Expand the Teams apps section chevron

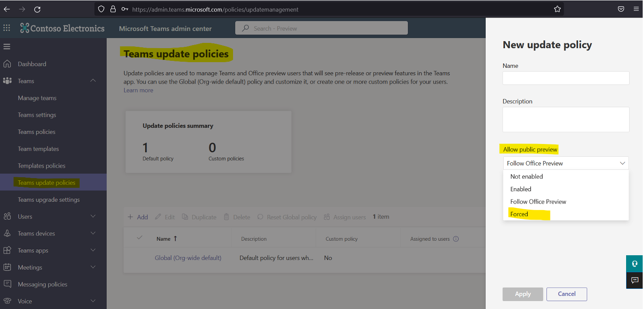coord(93,250)
